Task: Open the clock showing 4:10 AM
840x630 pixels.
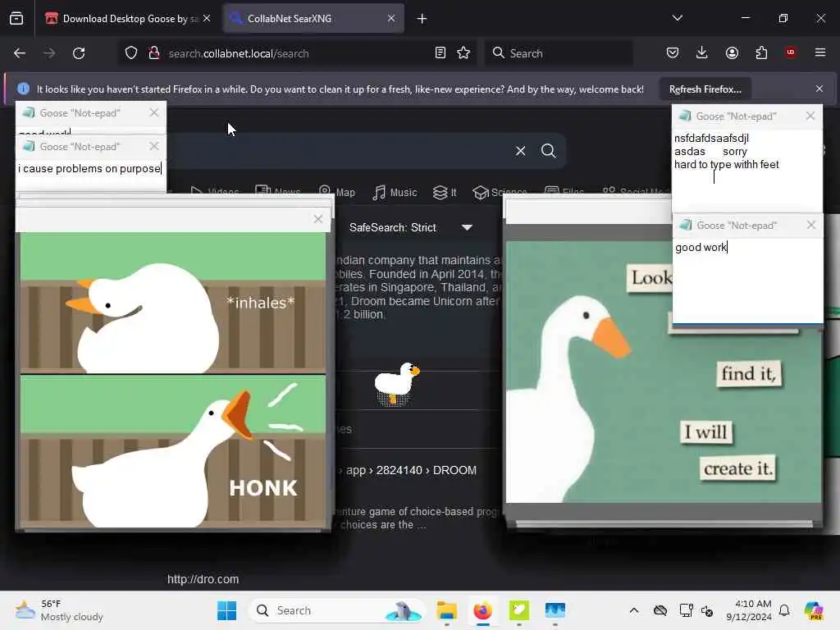Action: click(x=749, y=610)
